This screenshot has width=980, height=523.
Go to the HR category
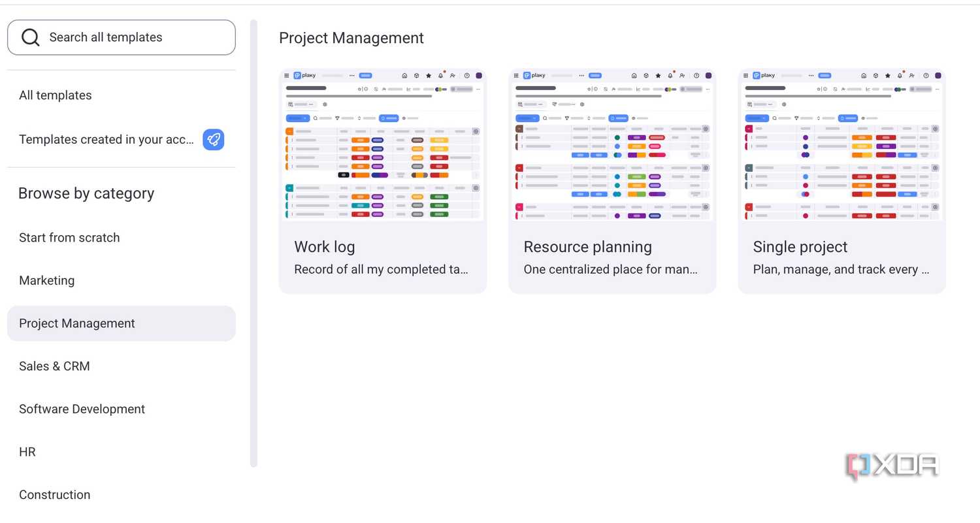pyautogui.click(x=27, y=452)
